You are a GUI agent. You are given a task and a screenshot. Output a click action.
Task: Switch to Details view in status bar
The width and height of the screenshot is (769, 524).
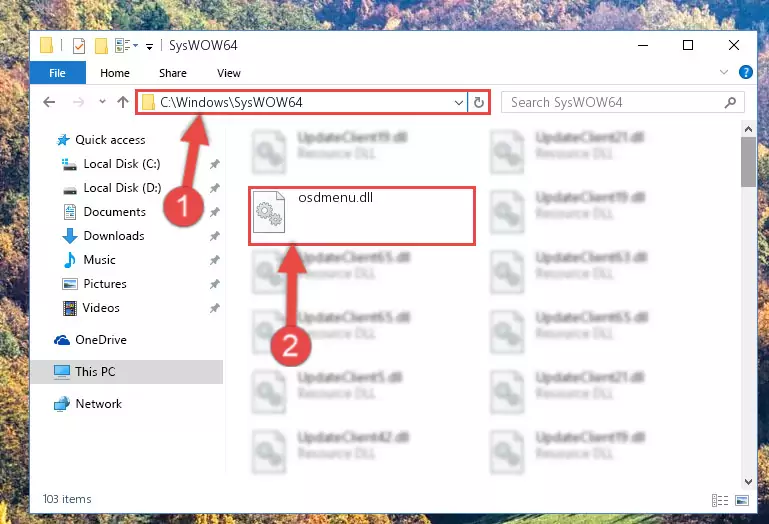719,500
